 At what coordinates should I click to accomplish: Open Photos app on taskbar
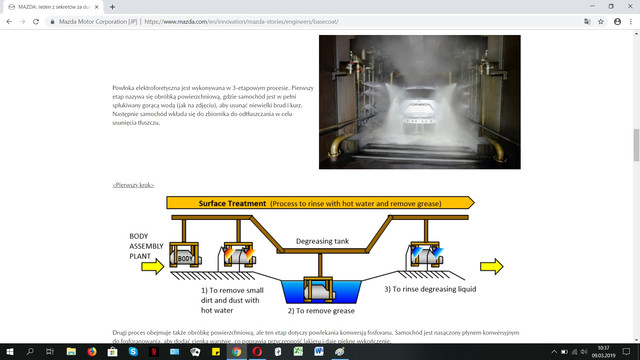coord(174,351)
